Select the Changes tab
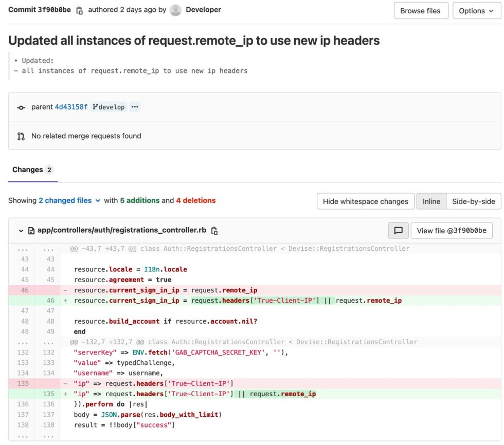The height and width of the screenshot is (445, 504). pos(28,170)
